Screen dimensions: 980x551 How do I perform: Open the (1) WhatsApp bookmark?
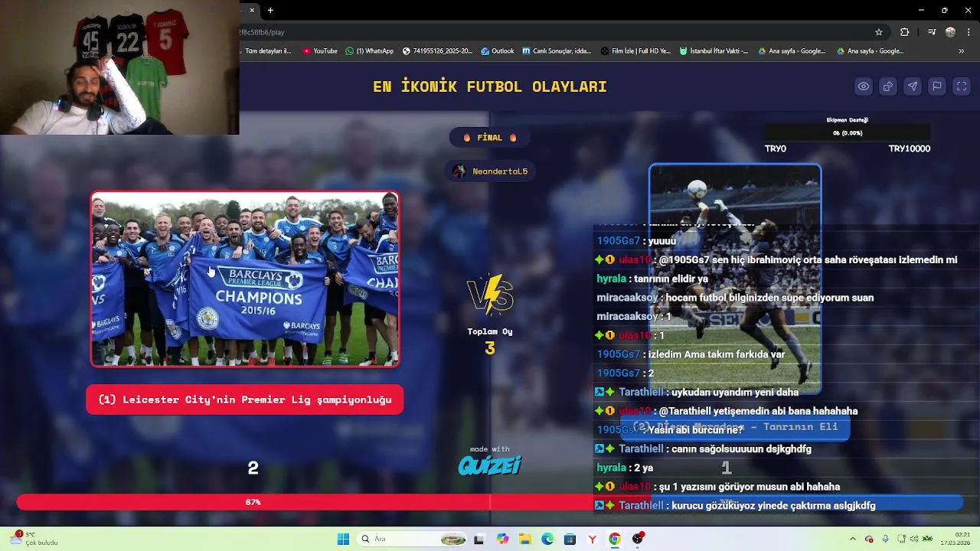(369, 51)
